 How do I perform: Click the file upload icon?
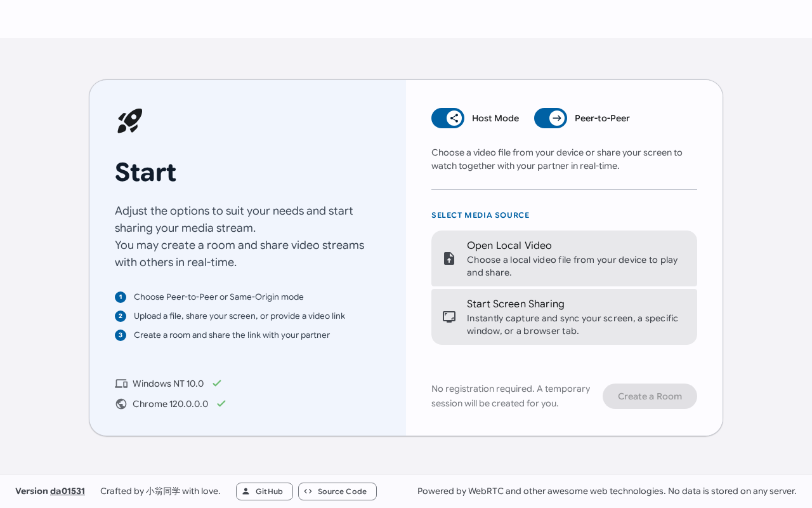coord(449,258)
